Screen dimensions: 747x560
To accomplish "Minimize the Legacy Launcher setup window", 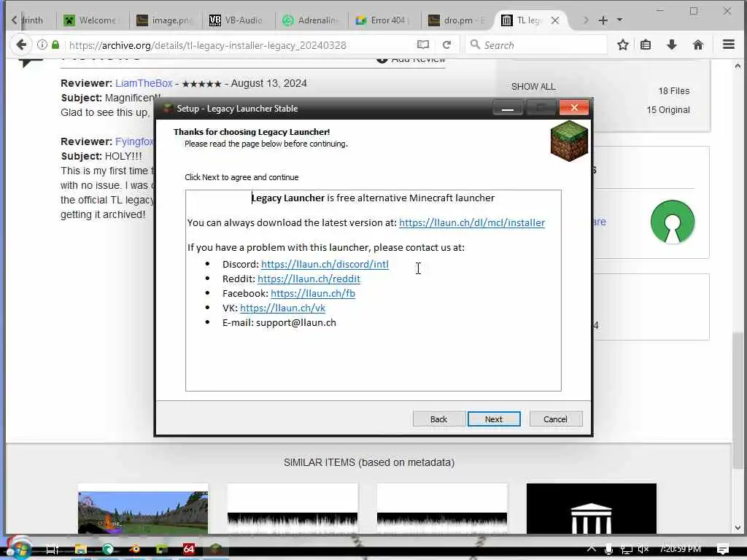I will tap(508, 109).
